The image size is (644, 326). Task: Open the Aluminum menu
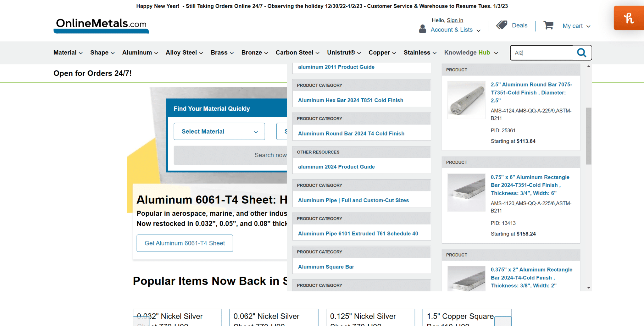click(x=140, y=53)
